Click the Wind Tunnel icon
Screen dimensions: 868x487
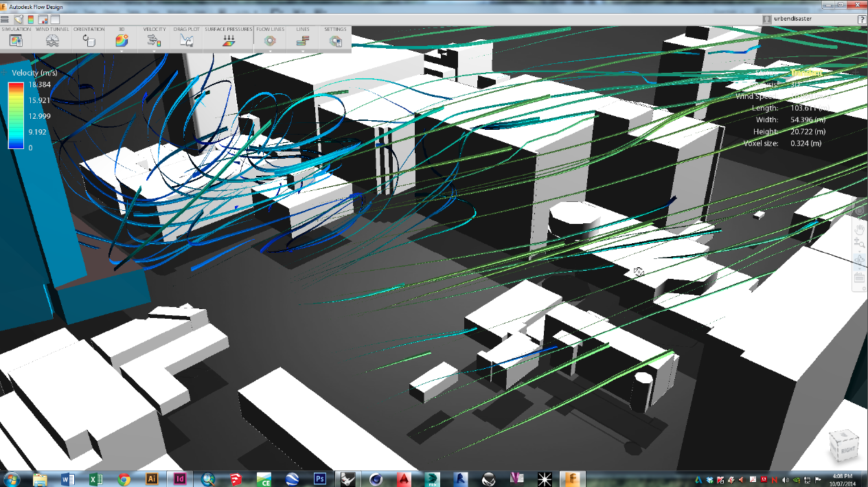(52, 41)
